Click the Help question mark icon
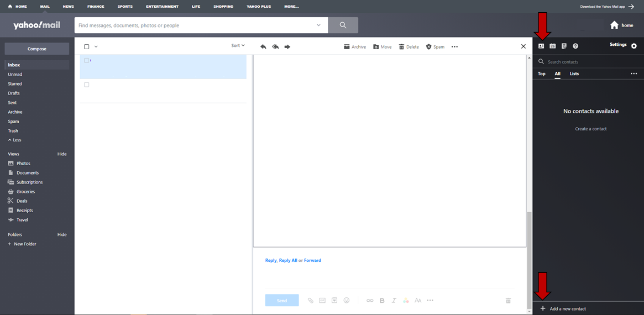This screenshot has width=644, height=315. [x=575, y=46]
